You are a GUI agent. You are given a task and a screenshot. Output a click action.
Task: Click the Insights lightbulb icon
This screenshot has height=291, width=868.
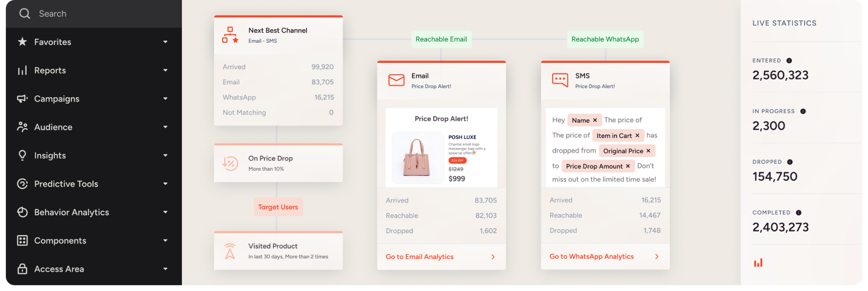(x=22, y=155)
